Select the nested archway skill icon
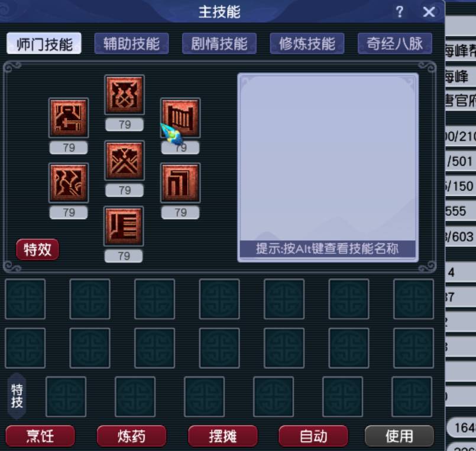This screenshot has height=451, width=476. click(x=180, y=183)
